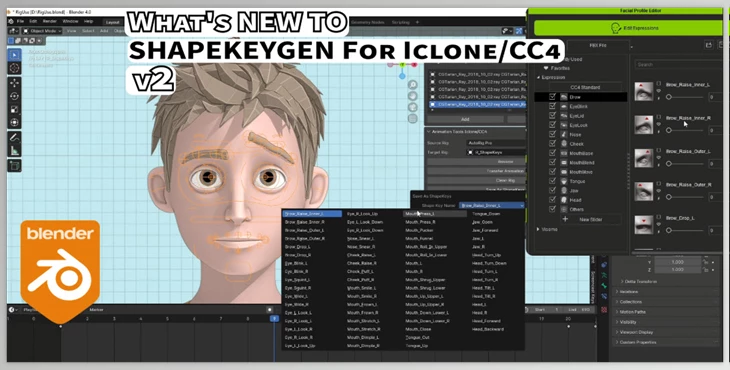Select the Select Box tool in Blender toolbar

tap(14, 54)
